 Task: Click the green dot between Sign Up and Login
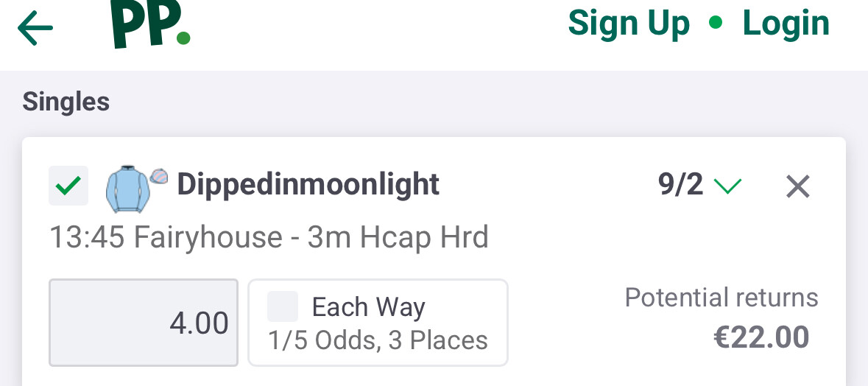click(716, 23)
